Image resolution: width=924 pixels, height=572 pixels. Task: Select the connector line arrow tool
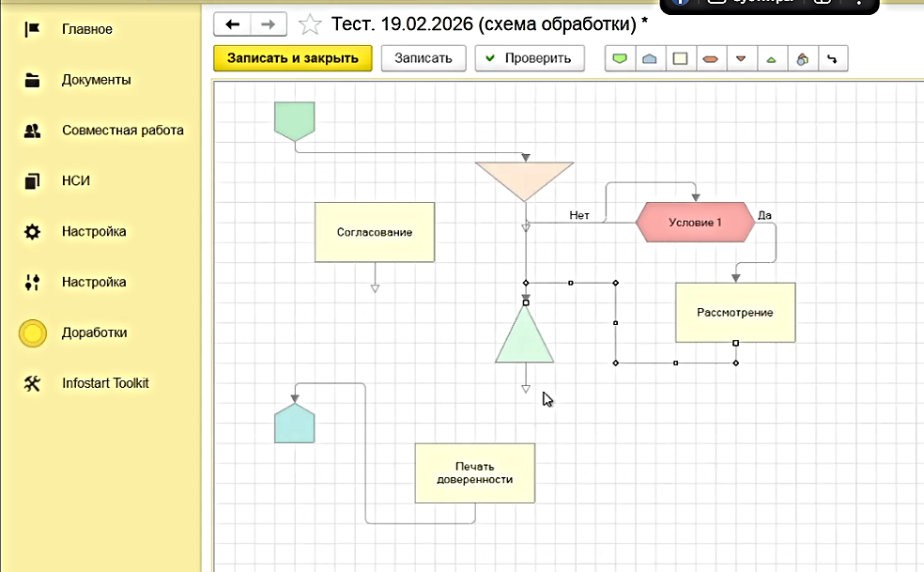pyautogui.click(x=832, y=58)
